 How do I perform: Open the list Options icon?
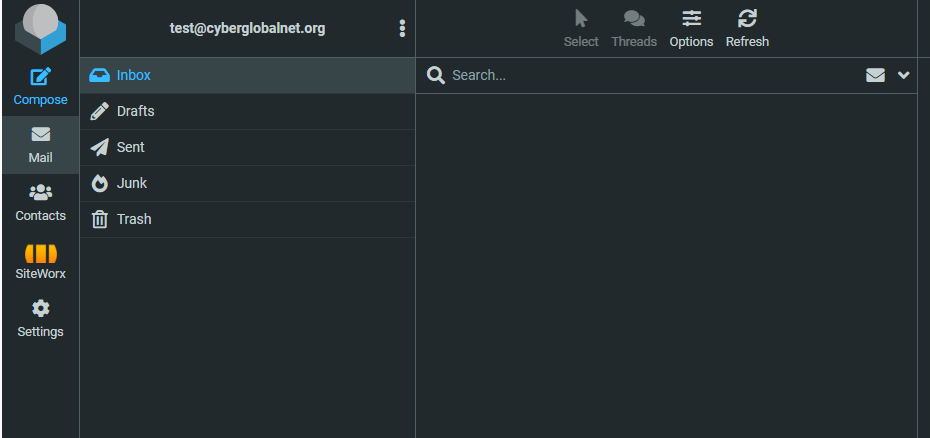coord(691,29)
